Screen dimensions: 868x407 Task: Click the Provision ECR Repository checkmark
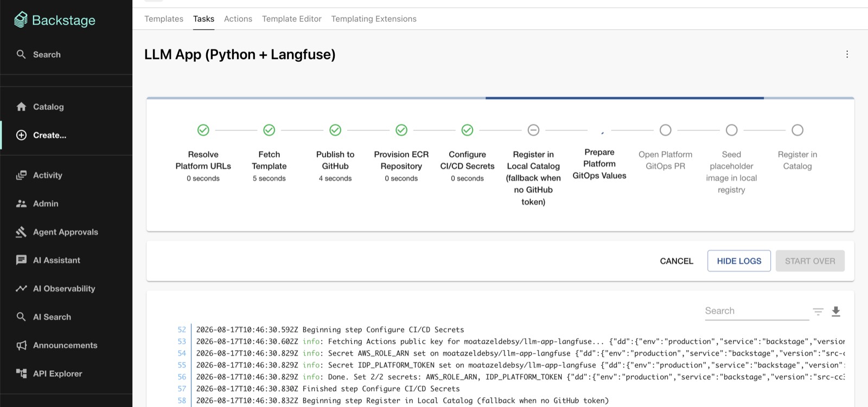401,130
